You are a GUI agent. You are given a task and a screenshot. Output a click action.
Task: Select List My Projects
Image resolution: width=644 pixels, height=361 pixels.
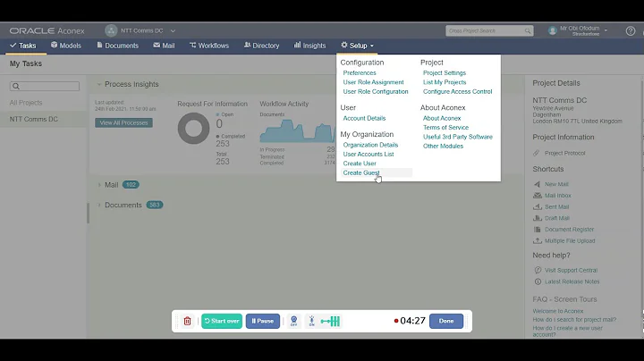tap(445, 82)
